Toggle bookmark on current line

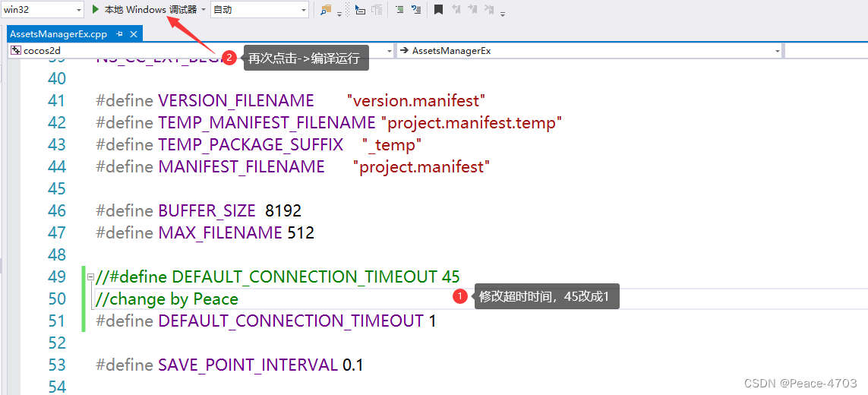tap(438, 9)
